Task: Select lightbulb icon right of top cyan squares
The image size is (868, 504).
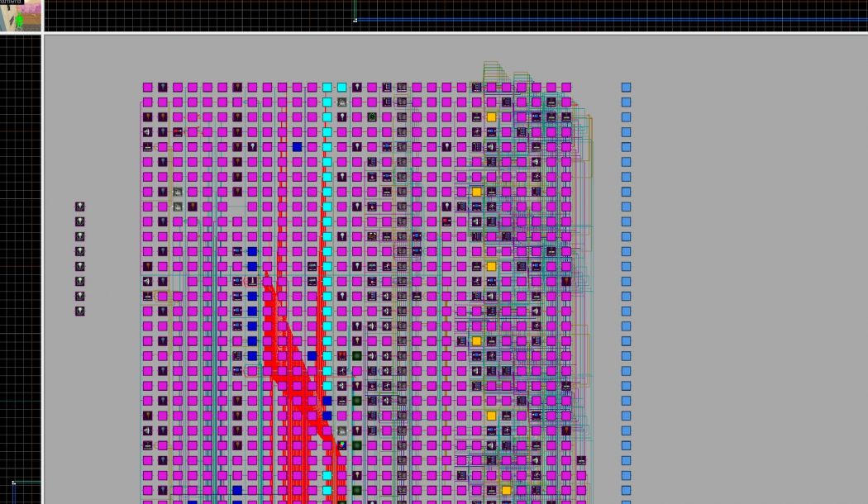Action: coord(357,87)
